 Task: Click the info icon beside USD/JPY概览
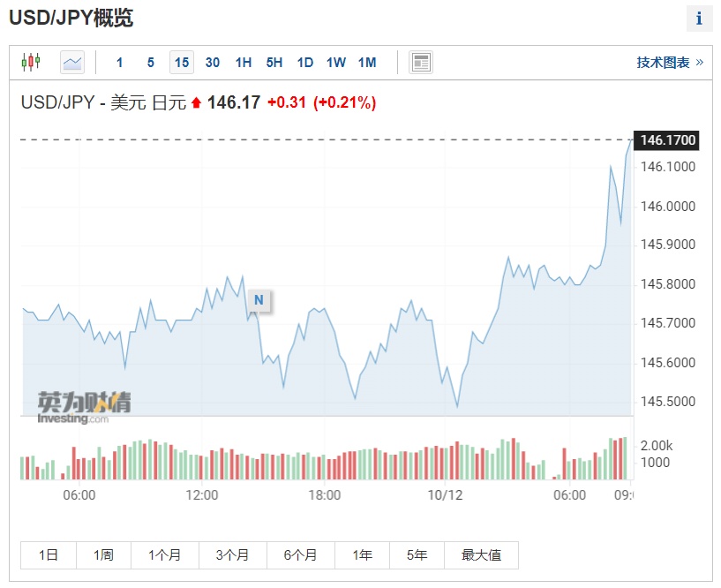pyautogui.click(x=699, y=19)
